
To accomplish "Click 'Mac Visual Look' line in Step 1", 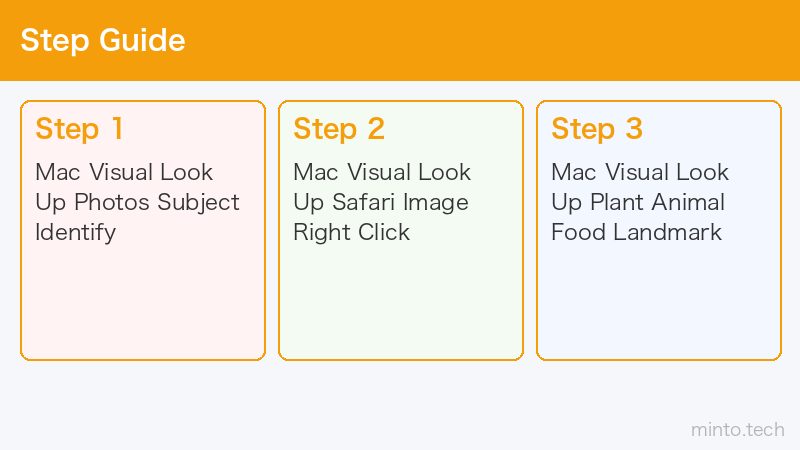I will coord(124,172).
